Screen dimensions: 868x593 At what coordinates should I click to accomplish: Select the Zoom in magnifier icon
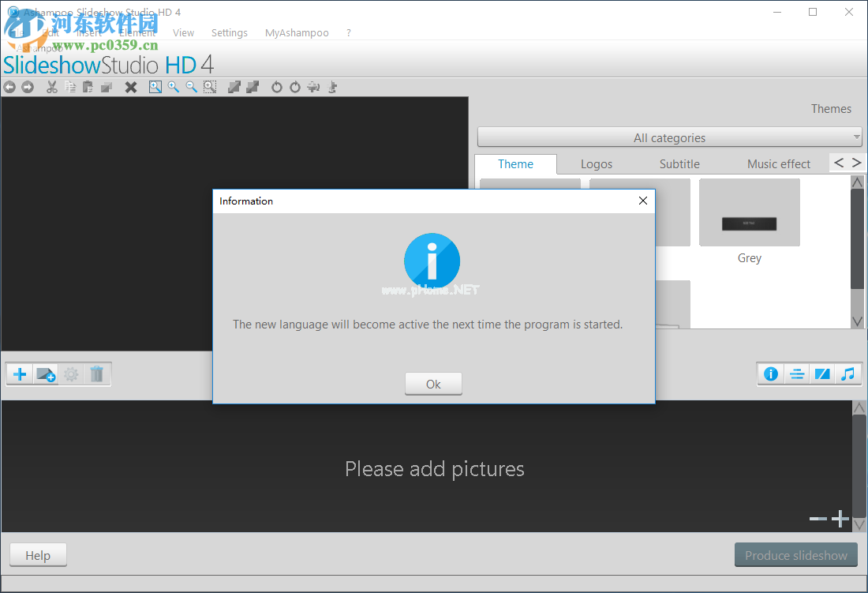point(173,87)
